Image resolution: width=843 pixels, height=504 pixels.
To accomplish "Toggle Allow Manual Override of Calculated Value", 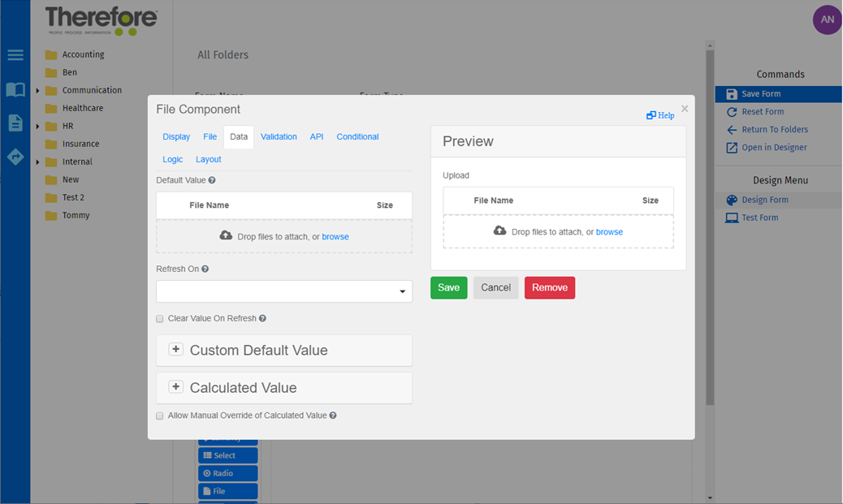I will pos(160,416).
